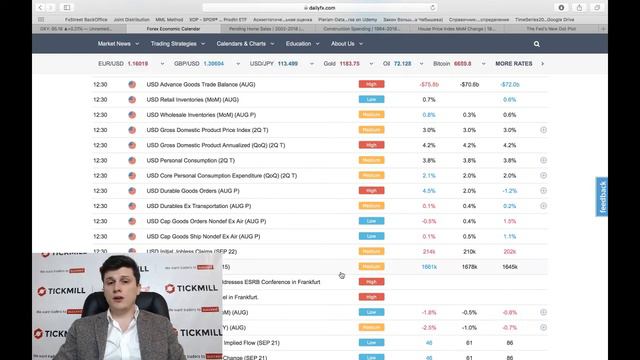Expand the Oil rate chevron
Screen dimensions: 640x360
coord(422,64)
